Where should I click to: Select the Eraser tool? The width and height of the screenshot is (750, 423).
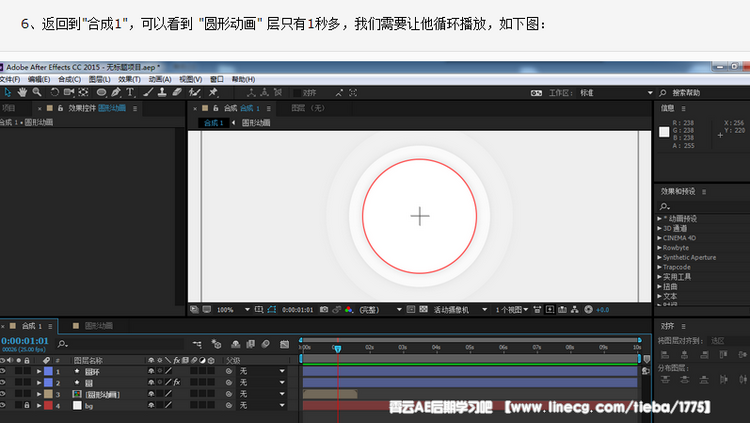point(177,92)
